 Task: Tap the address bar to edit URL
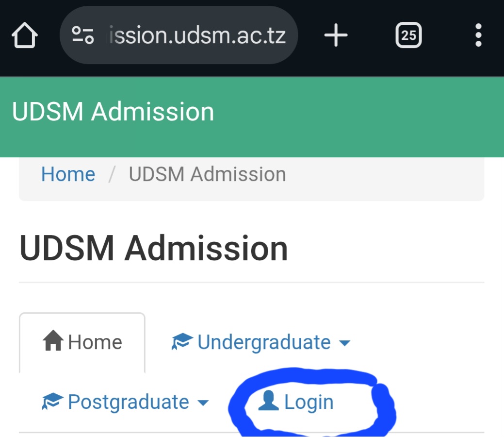pyautogui.click(x=199, y=34)
